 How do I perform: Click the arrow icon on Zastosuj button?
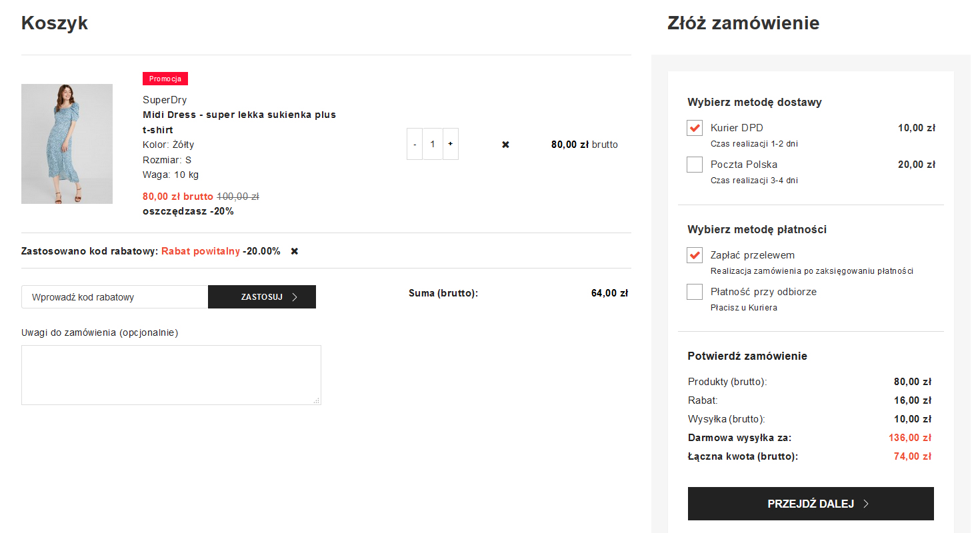point(295,297)
